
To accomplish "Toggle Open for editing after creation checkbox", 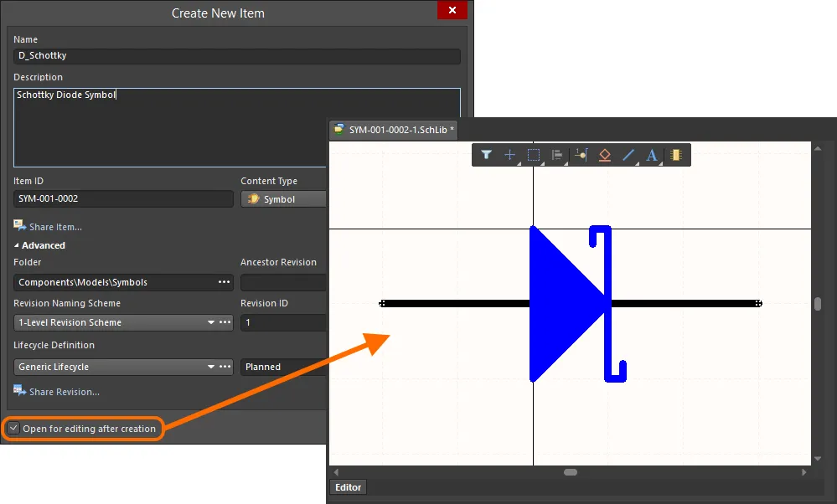I will (x=14, y=429).
